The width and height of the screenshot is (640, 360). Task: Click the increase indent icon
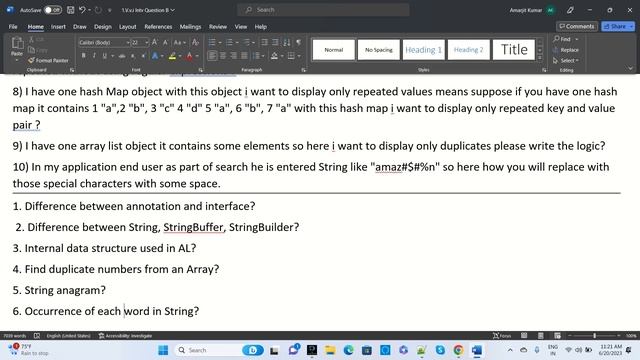click(x=276, y=42)
